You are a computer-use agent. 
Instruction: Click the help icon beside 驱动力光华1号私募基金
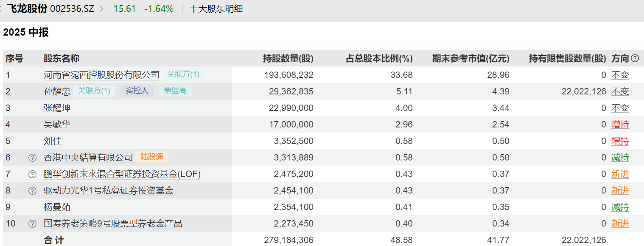32,191
